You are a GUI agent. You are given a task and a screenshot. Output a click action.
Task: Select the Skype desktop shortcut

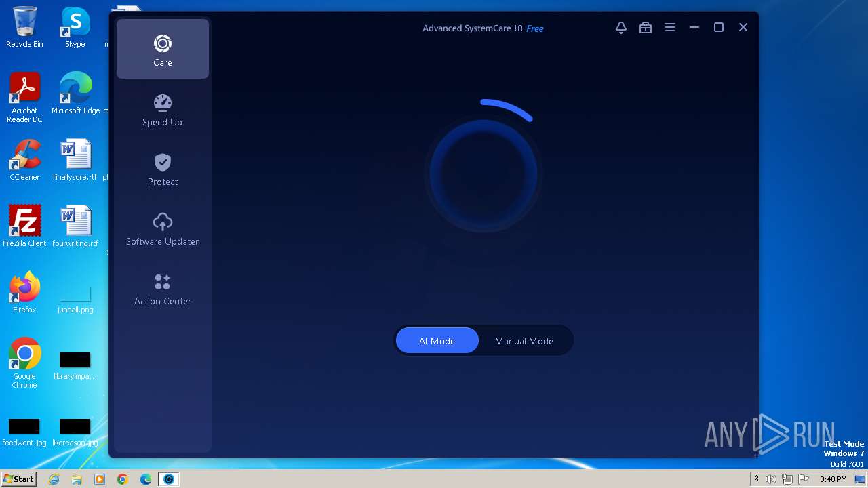tap(75, 27)
